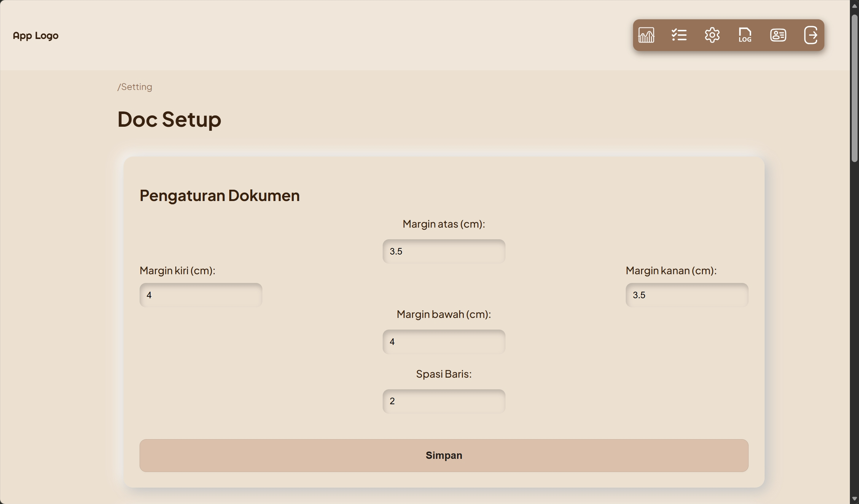Click the logout arrow icon

click(811, 35)
